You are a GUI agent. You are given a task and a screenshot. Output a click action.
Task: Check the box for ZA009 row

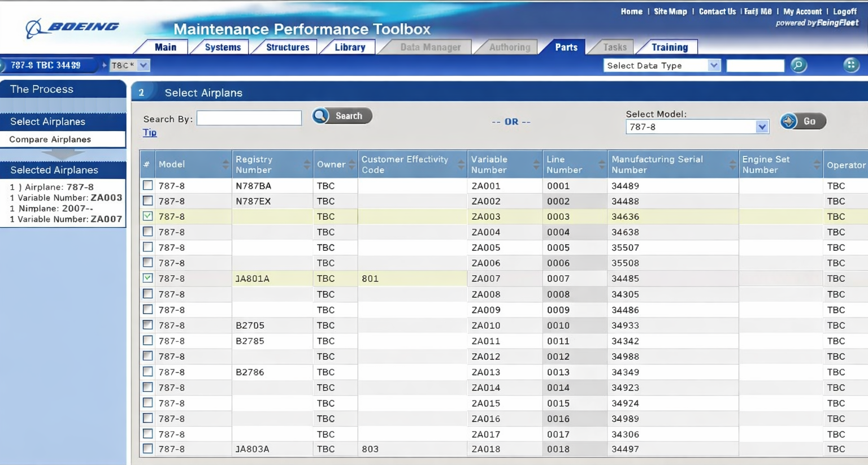click(x=147, y=309)
